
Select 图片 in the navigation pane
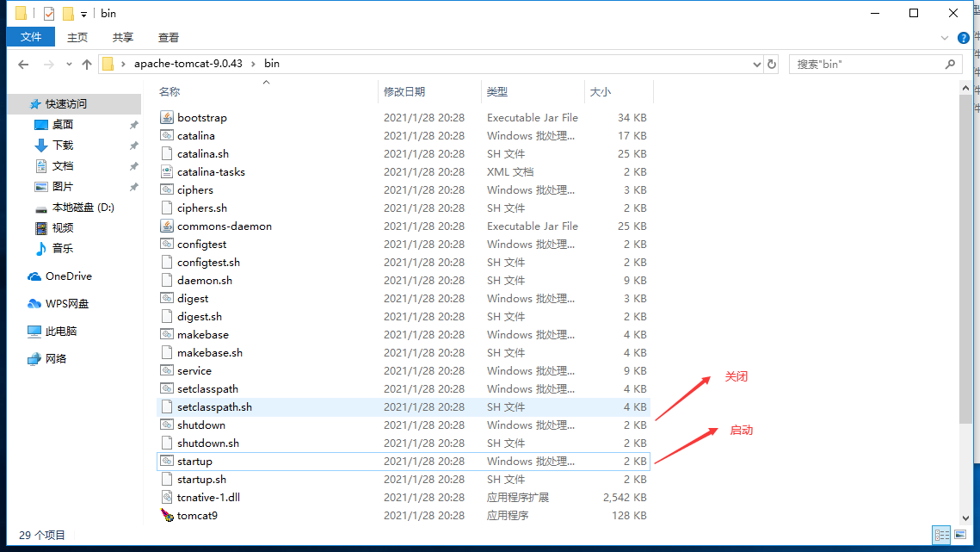click(63, 187)
